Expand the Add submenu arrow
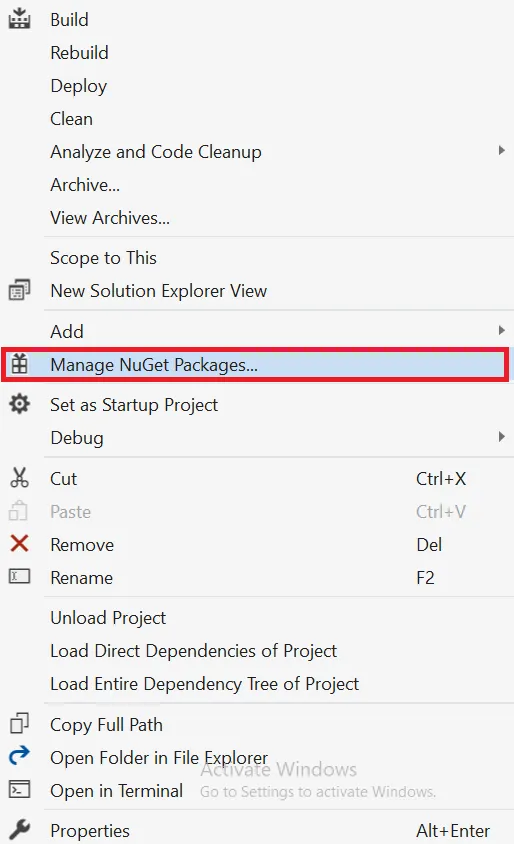 [501, 330]
